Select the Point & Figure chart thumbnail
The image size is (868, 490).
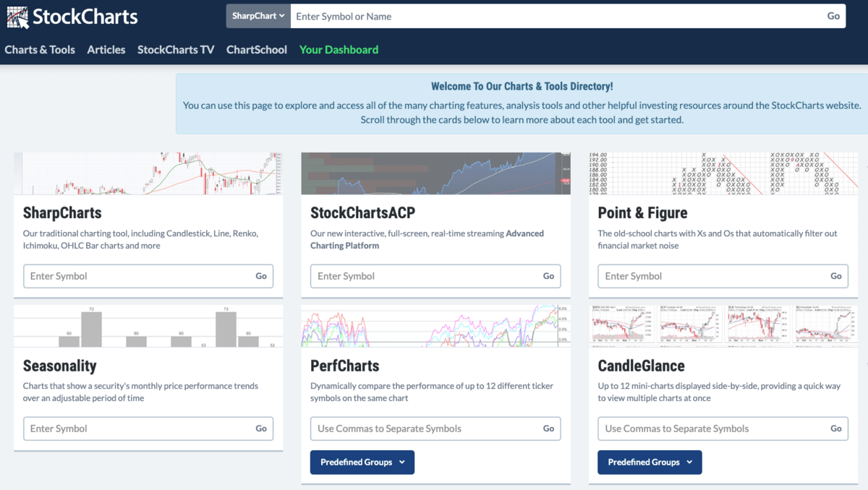723,173
